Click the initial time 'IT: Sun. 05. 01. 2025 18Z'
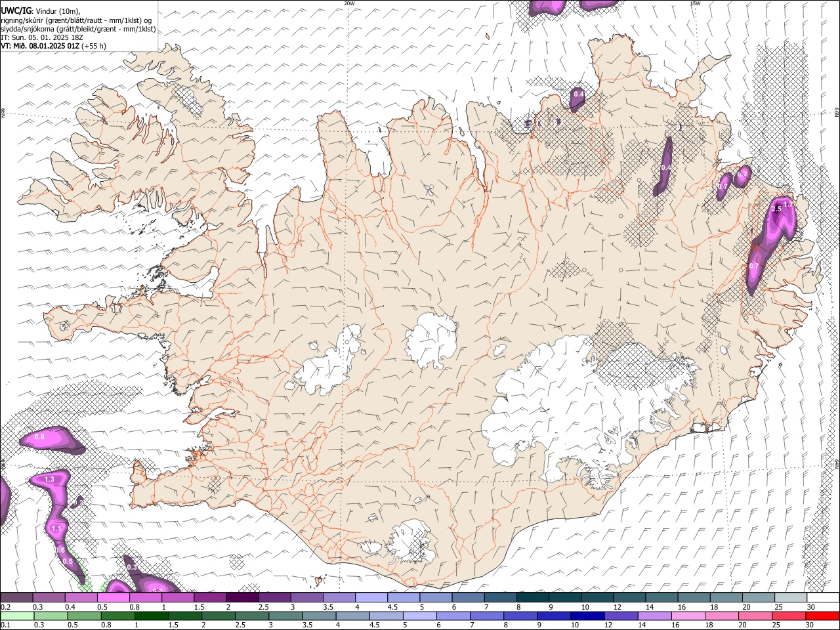840x630 pixels. [x=41, y=37]
